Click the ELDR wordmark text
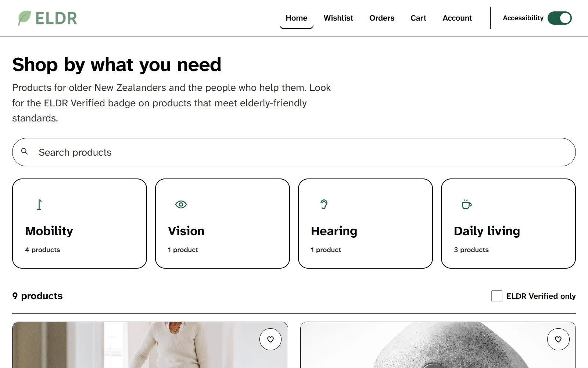 (56, 18)
